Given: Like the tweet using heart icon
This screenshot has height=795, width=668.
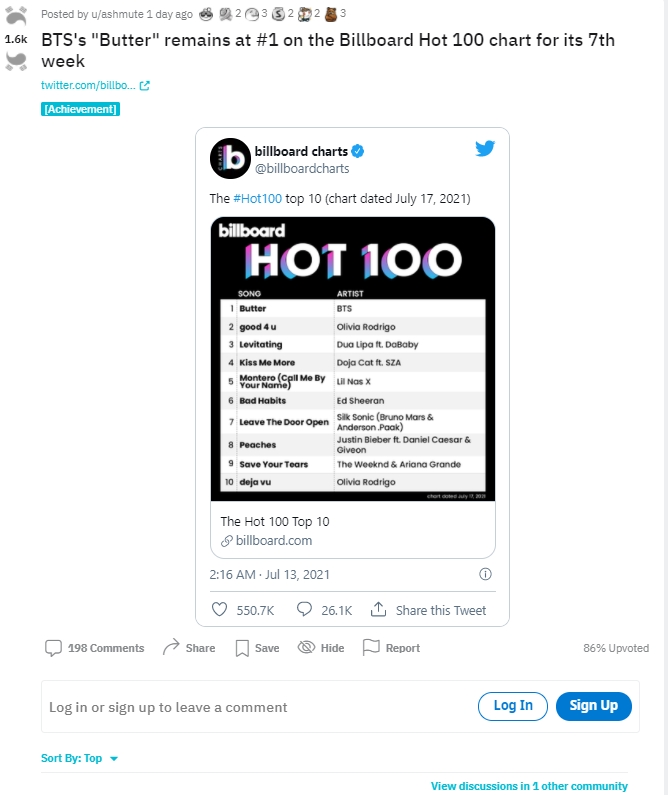Looking at the screenshot, I should click(219, 609).
